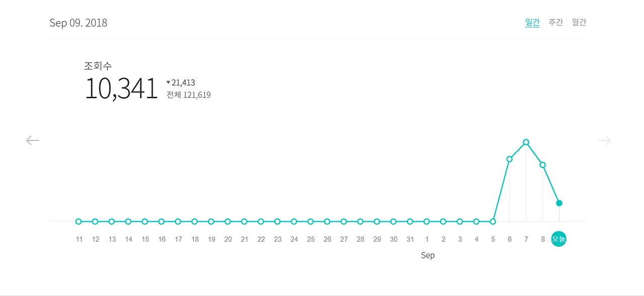
Task: Click the peak data point on Sep 7
Action: pyautogui.click(x=526, y=142)
